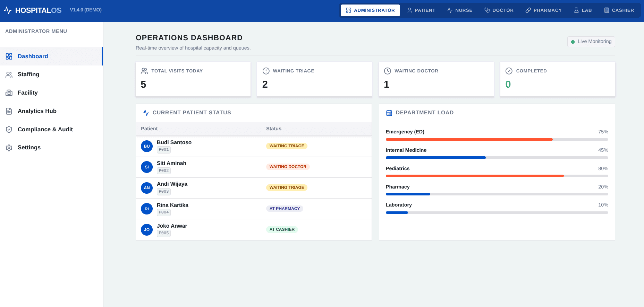Image resolution: width=644 pixels, height=307 pixels.
Task: Click the Settings gear icon
Action: (9, 148)
